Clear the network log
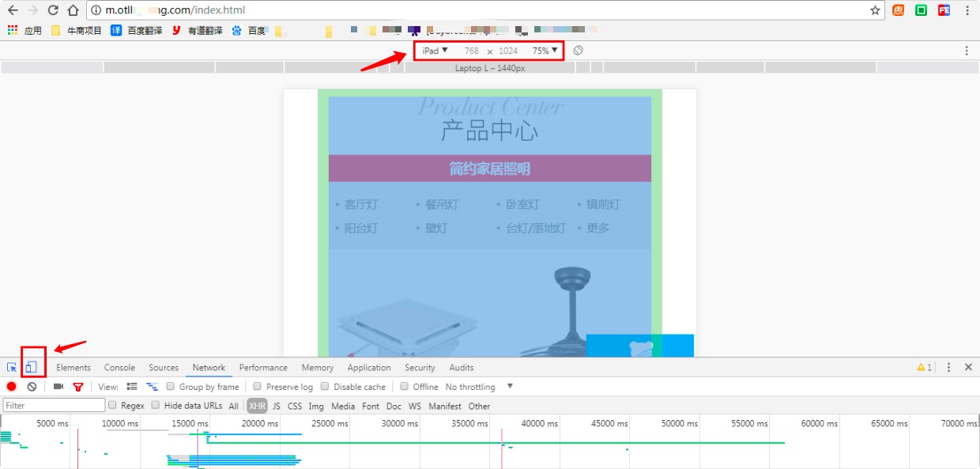Viewport: 980px width, 469px height. click(32, 387)
